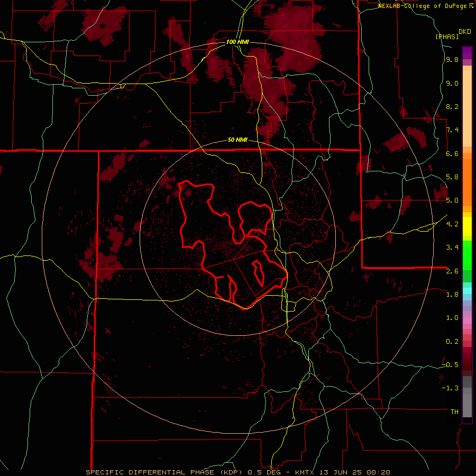
Task: Click the Specific Differential Phase KMTX title line
Action: pyautogui.click(x=238, y=472)
